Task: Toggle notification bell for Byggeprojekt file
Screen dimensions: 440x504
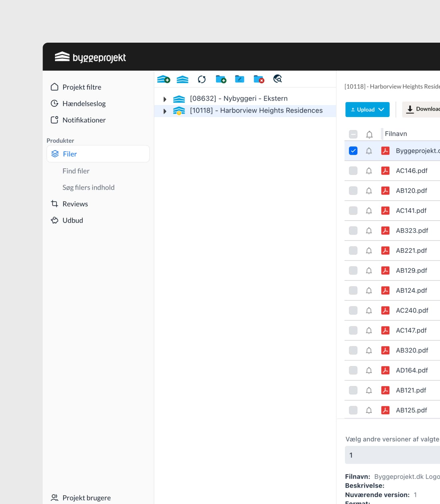Action: [x=369, y=151]
